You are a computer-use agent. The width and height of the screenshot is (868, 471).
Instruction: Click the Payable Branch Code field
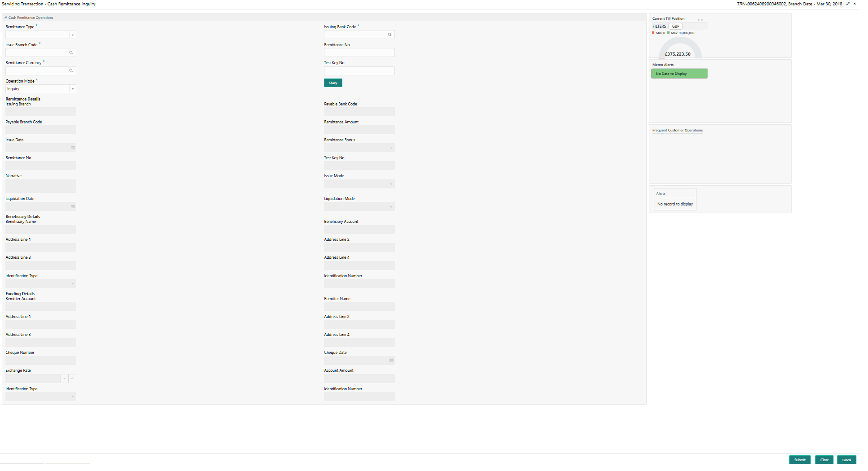pyautogui.click(x=41, y=130)
